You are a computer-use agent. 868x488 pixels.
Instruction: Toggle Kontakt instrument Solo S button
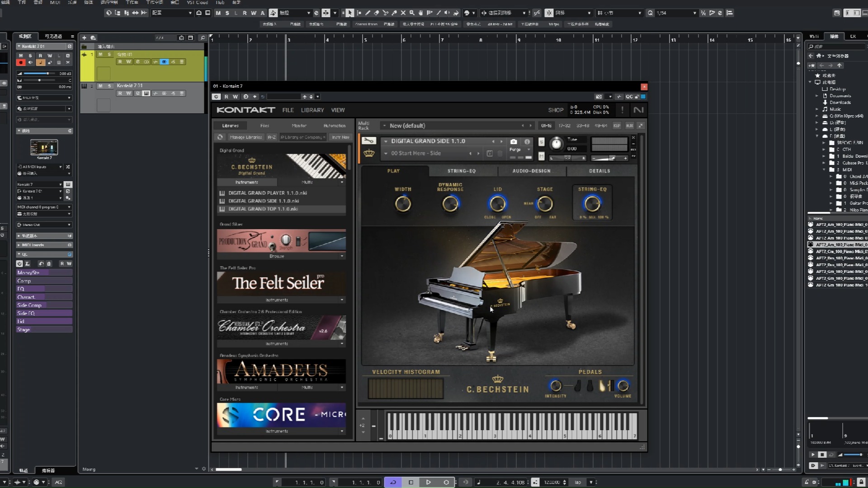(541, 142)
